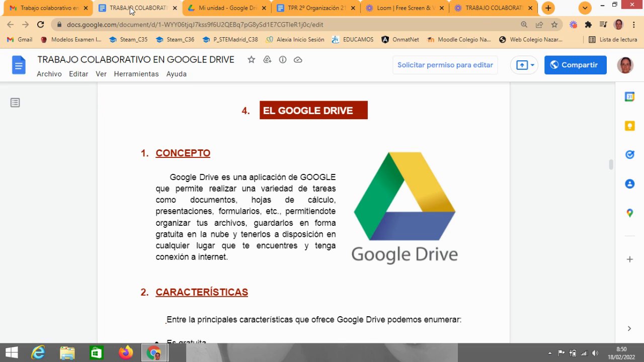Open Contacts in the side panel
644x362 pixels.
pos(629,184)
